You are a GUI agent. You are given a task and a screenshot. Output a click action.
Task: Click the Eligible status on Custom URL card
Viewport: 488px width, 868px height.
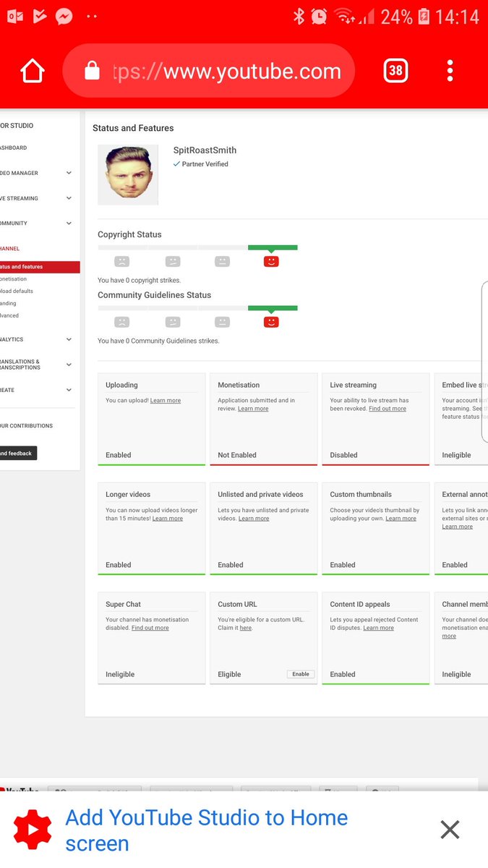(229, 674)
